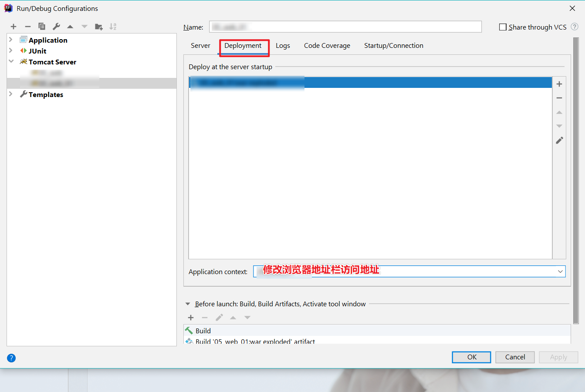585x392 pixels.
Task: Switch to the Server tab
Action: point(200,46)
